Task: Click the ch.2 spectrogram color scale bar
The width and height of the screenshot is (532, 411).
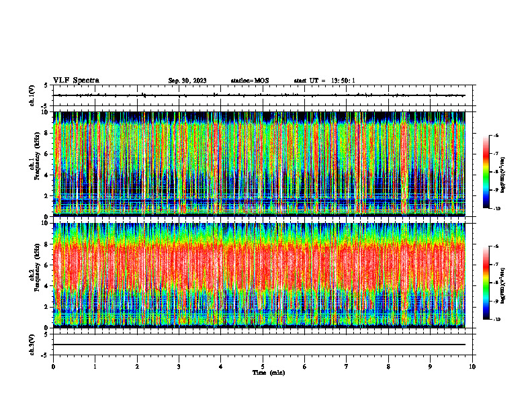Action: 486,283
